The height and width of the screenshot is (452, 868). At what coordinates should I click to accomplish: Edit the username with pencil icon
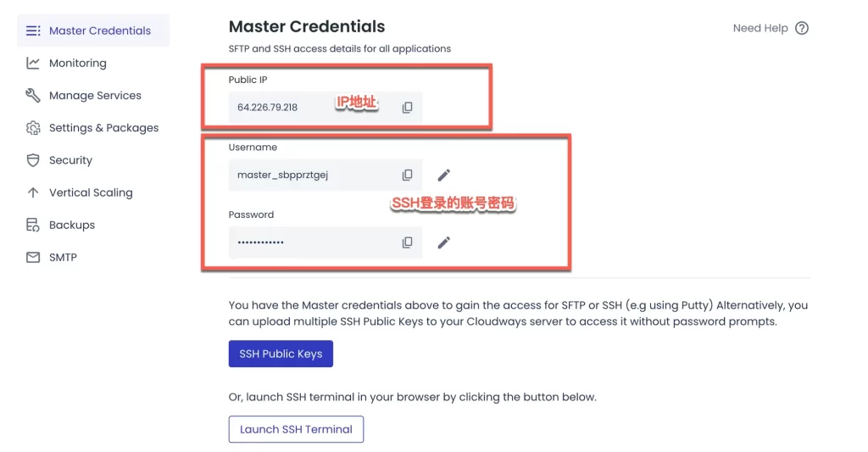click(x=444, y=175)
